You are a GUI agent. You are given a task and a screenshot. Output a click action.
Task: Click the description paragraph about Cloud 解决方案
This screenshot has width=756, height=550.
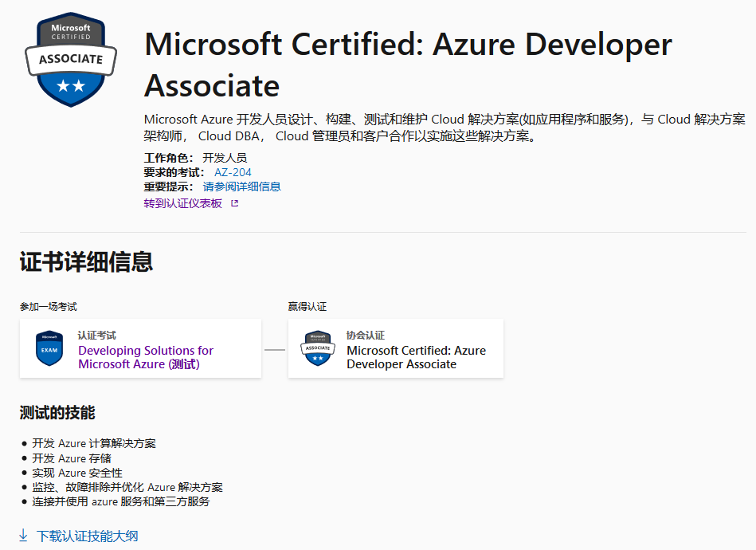[445, 128]
